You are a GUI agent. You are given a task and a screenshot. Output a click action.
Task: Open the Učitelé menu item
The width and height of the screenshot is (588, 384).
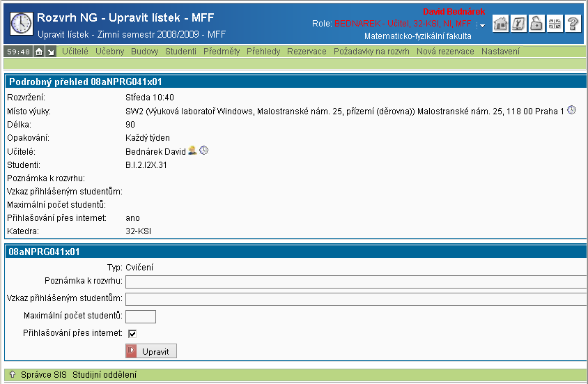pyautogui.click(x=75, y=52)
